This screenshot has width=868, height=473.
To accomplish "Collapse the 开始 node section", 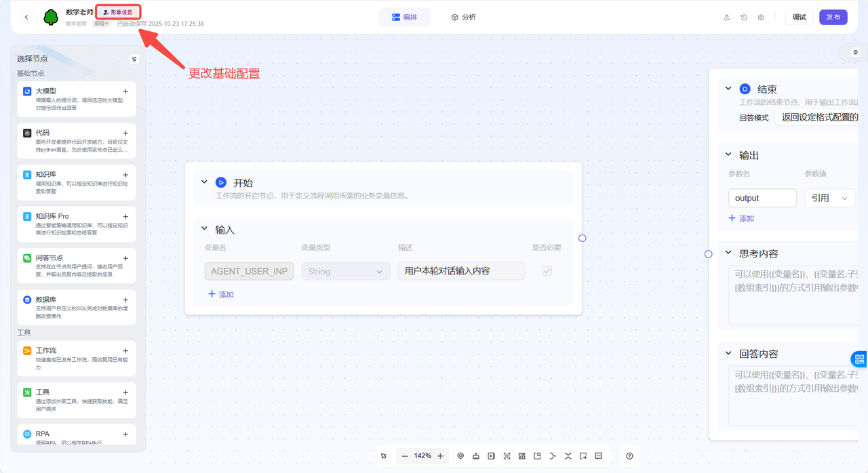I will 204,182.
